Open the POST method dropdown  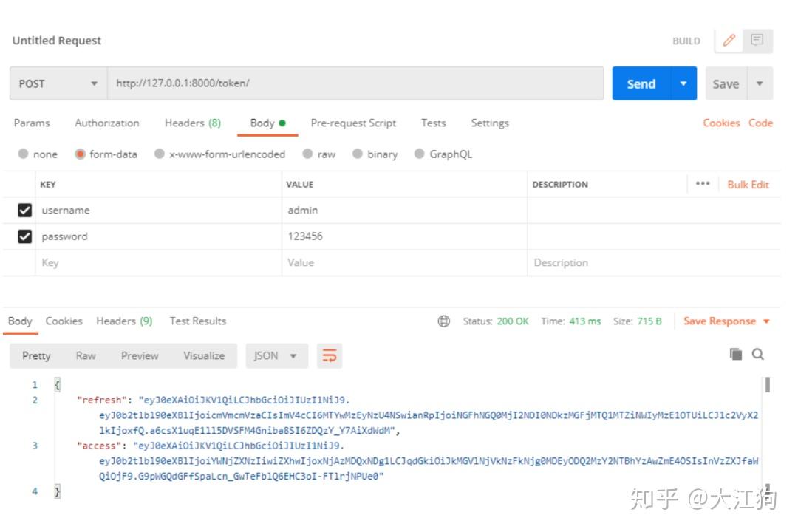(57, 83)
